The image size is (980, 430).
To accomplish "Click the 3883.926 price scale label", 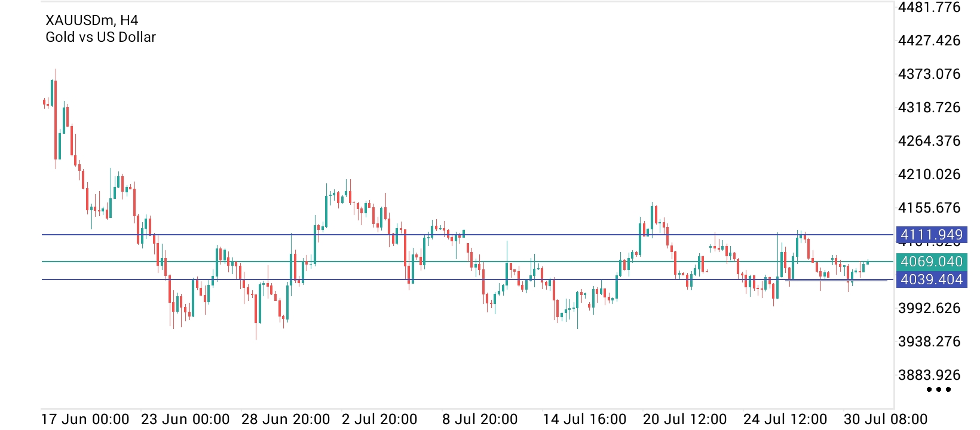I will pos(929,375).
